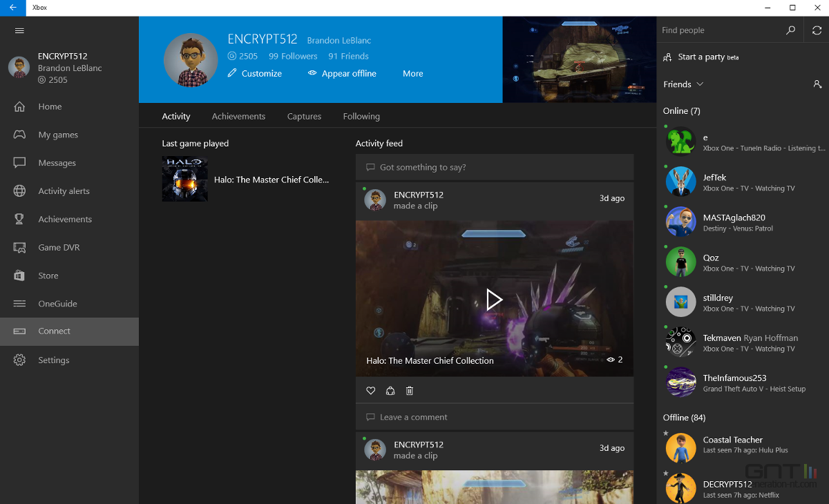Select friend MASTAglach820

[x=743, y=222]
